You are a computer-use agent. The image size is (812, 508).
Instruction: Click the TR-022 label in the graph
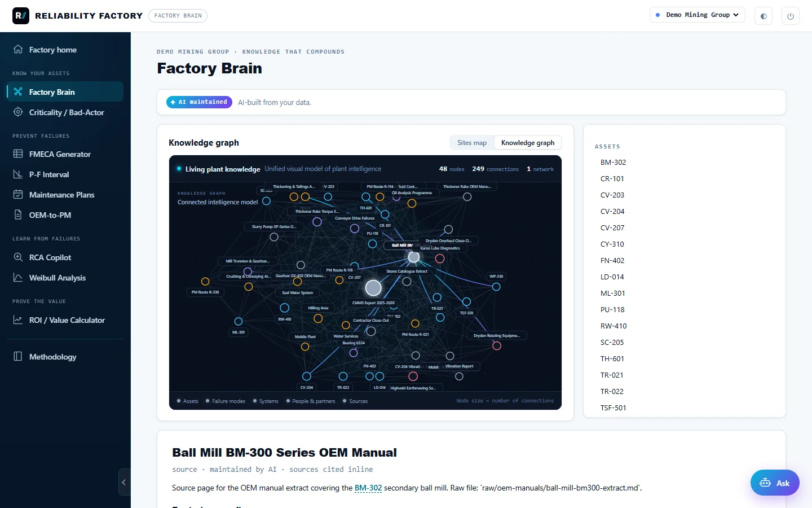tap(343, 388)
